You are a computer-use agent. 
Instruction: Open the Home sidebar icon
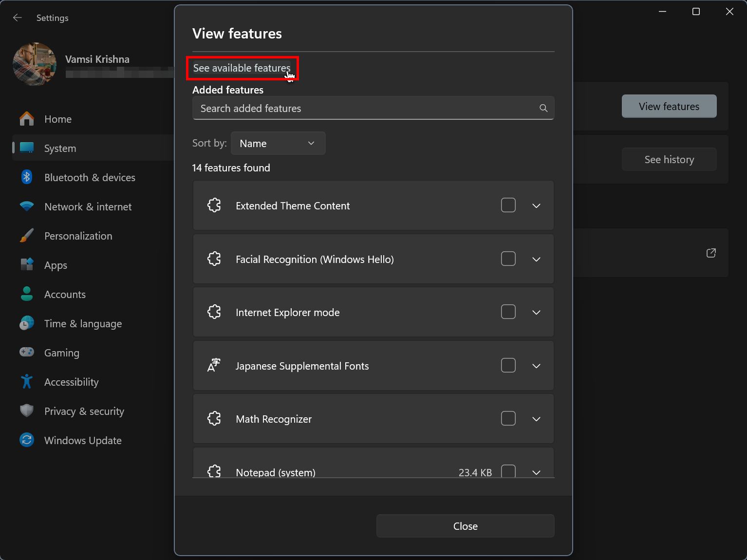27,119
